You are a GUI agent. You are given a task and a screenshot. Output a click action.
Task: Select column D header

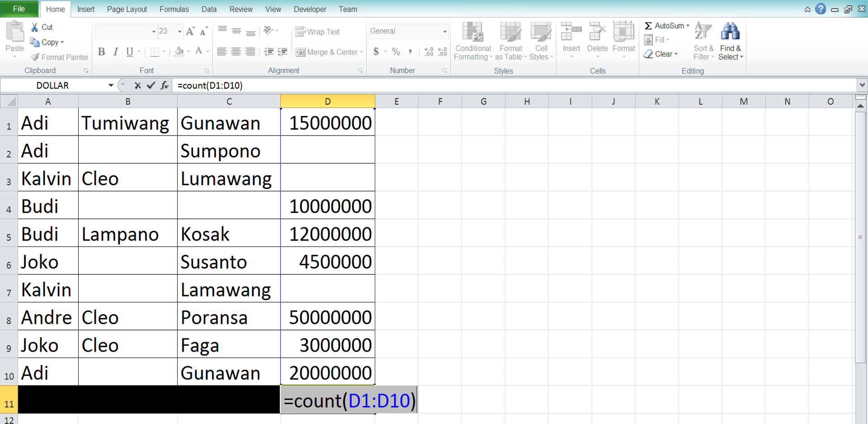tap(327, 102)
